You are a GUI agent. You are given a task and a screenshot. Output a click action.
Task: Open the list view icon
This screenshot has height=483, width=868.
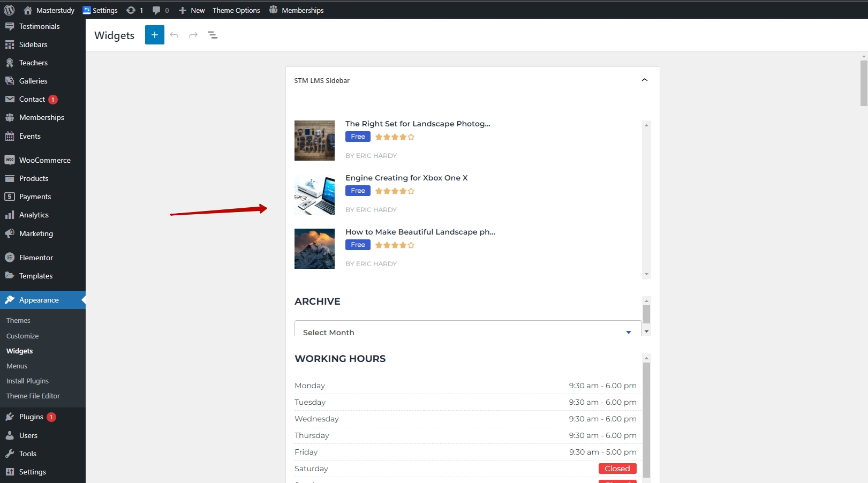coord(213,35)
